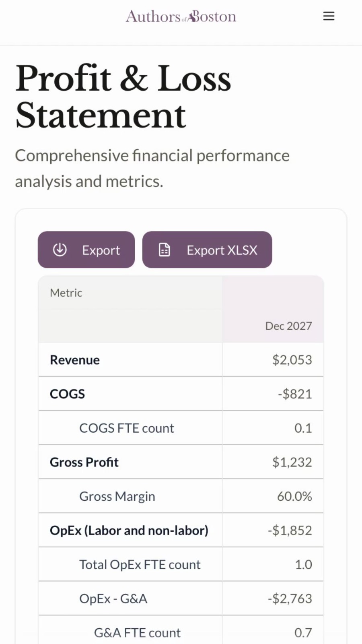Click the 60.0% gross margin value
Image resolution: width=362 pixels, height=644 pixels.
tap(294, 496)
